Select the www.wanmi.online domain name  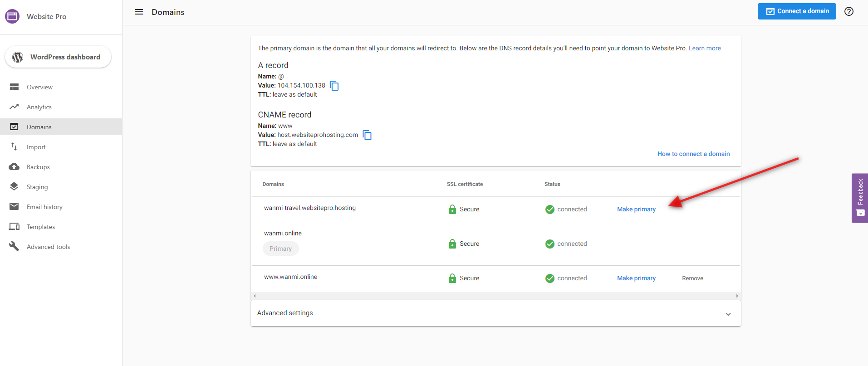pos(290,277)
